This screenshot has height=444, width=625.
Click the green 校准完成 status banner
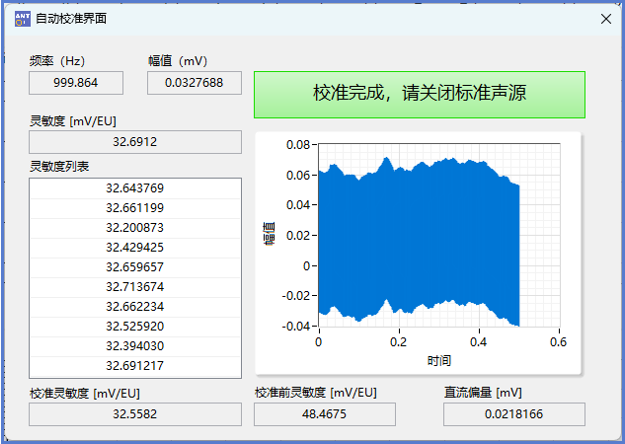[x=419, y=94]
